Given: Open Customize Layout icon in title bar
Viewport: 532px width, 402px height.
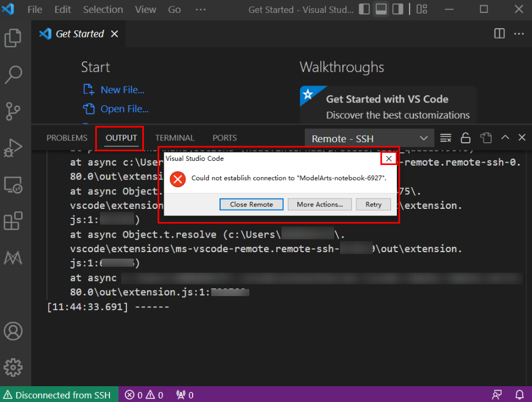Looking at the screenshot, I should pyautogui.click(x=422, y=9).
